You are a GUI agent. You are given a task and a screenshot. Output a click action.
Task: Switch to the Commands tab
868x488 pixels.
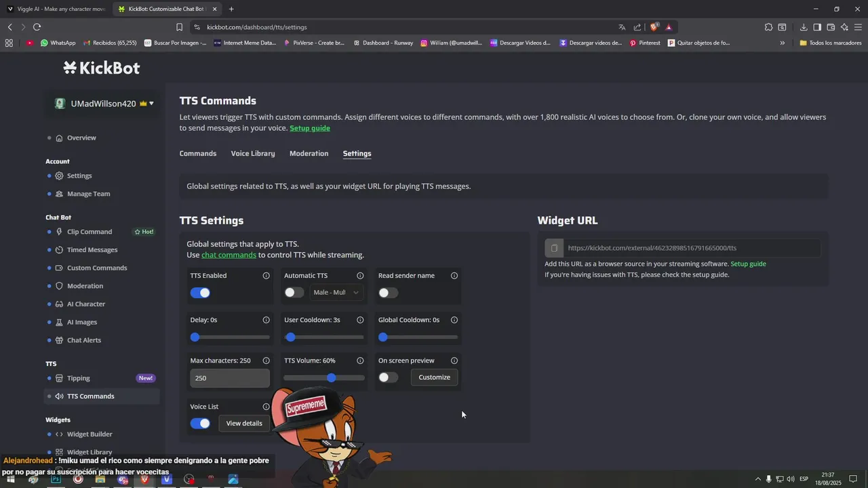click(x=198, y=154)
